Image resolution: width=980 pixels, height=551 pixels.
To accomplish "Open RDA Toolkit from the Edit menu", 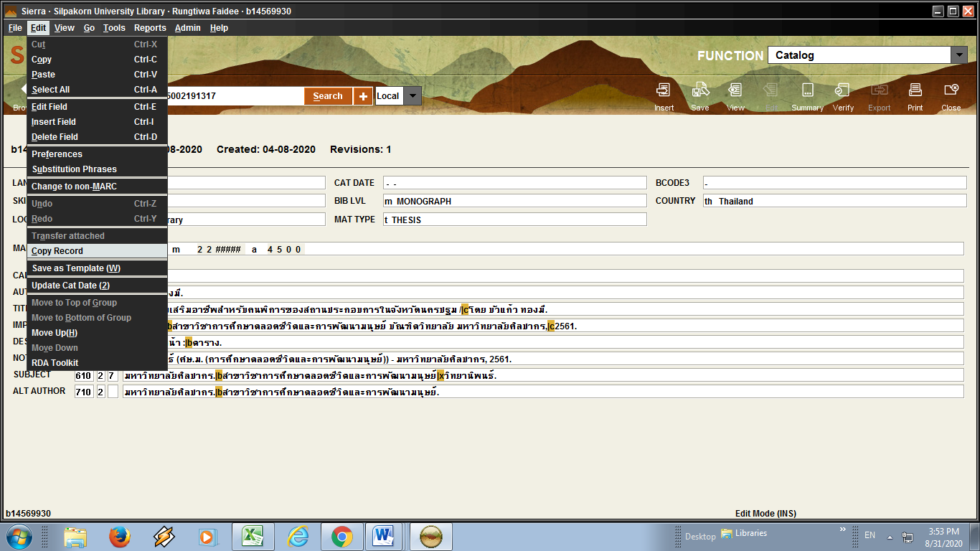I will coord(97,363).
